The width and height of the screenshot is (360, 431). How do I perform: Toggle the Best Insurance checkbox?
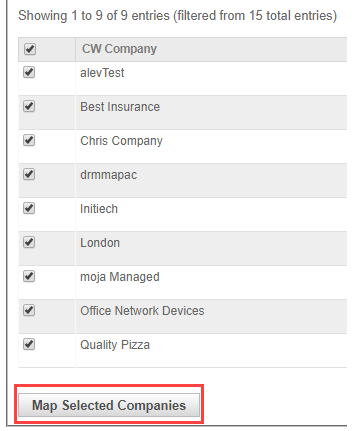[x=29, y=106]
